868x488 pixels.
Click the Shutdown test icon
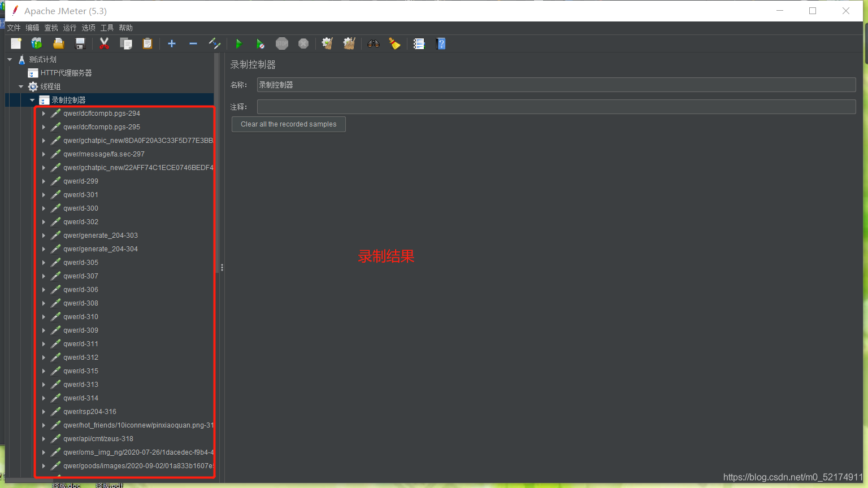(303, 43)
